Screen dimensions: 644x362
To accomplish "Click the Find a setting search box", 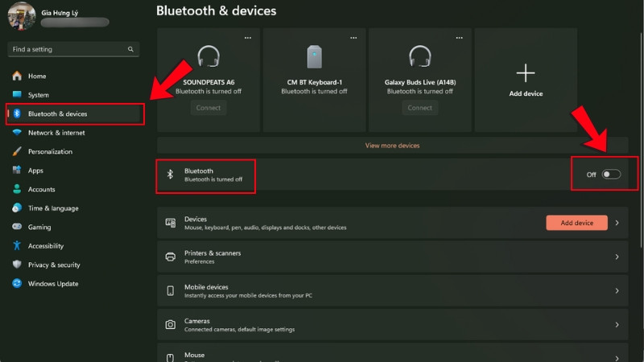I will pyautogui.click(x=73, y=49).
